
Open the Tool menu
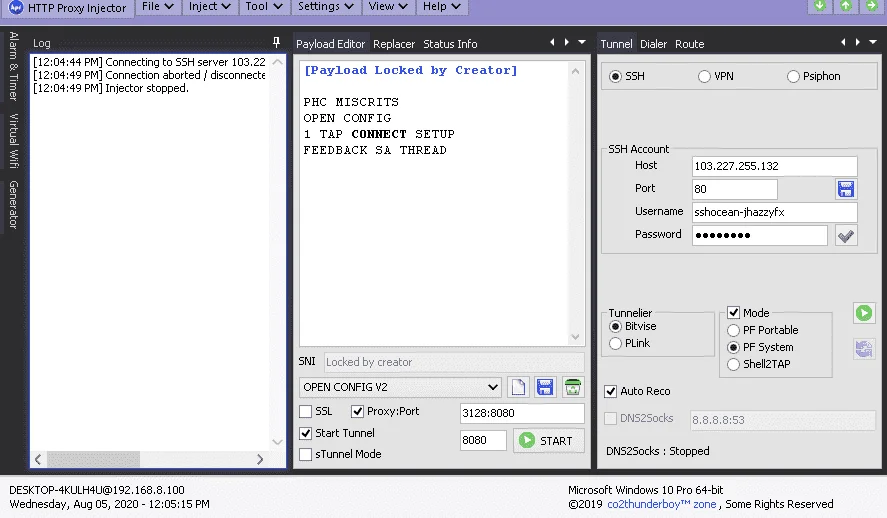pos(264,6)
